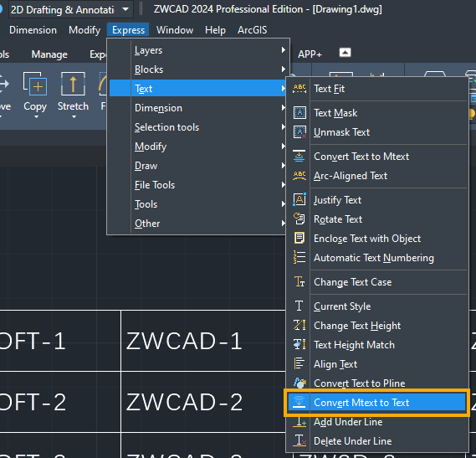The width and height of the screenshot is (476, 458).
Task: Click the Add Under Line icon
Action: [x=299, y=421]
